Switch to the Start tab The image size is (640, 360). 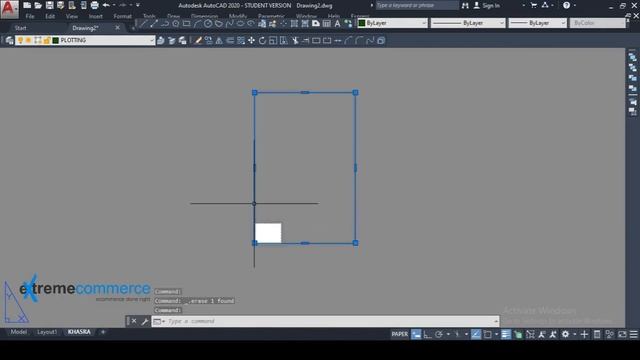tap(20, 28)
